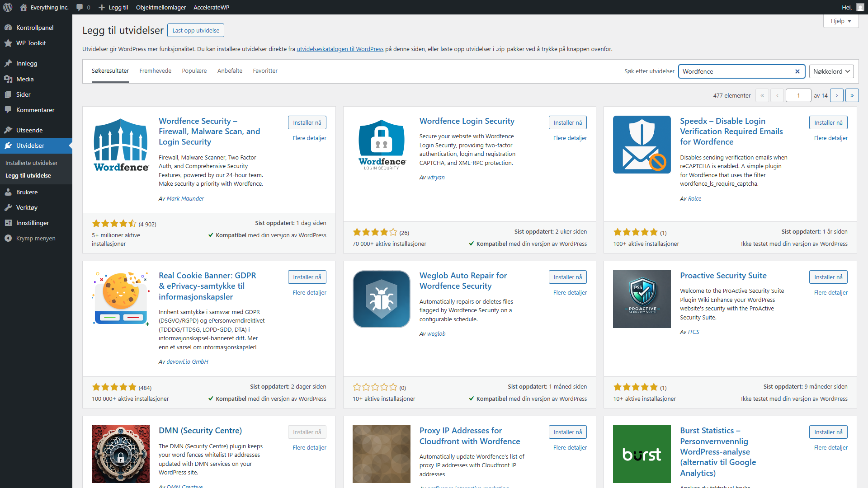Open Real Cookie Banner cookie icon
Screen dimensions: 868x488
[121, 299]
